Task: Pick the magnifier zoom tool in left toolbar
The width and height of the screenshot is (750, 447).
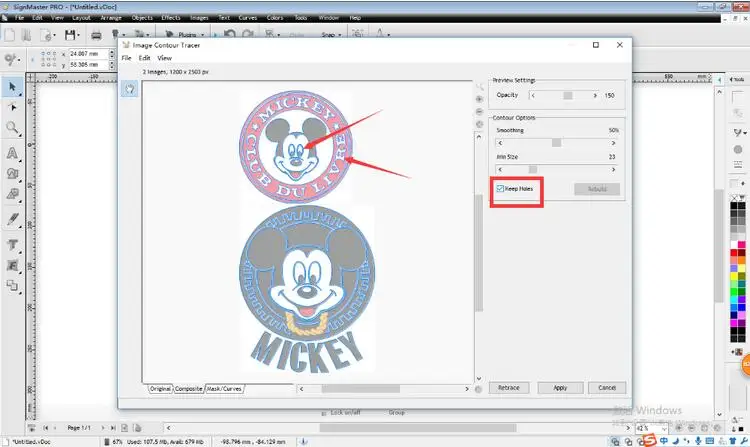Action: point(12,128)
